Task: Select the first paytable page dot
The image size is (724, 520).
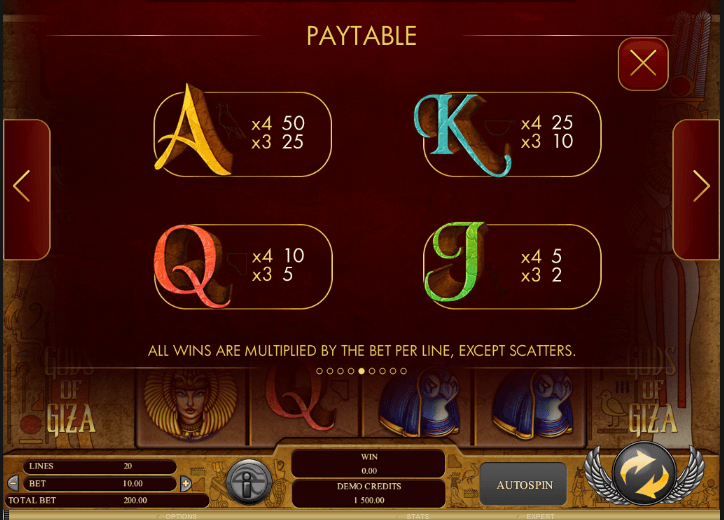Action: coord(319,371)
